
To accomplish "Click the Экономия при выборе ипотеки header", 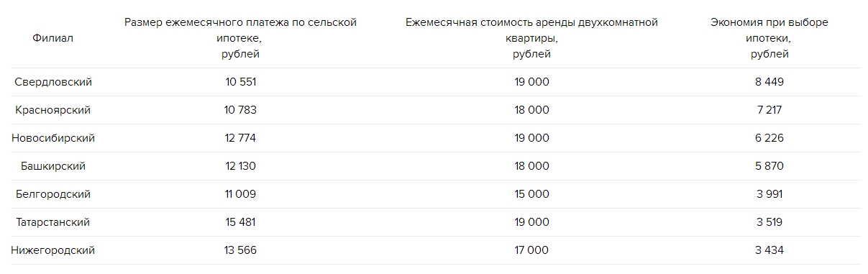I will coord(769,38).
